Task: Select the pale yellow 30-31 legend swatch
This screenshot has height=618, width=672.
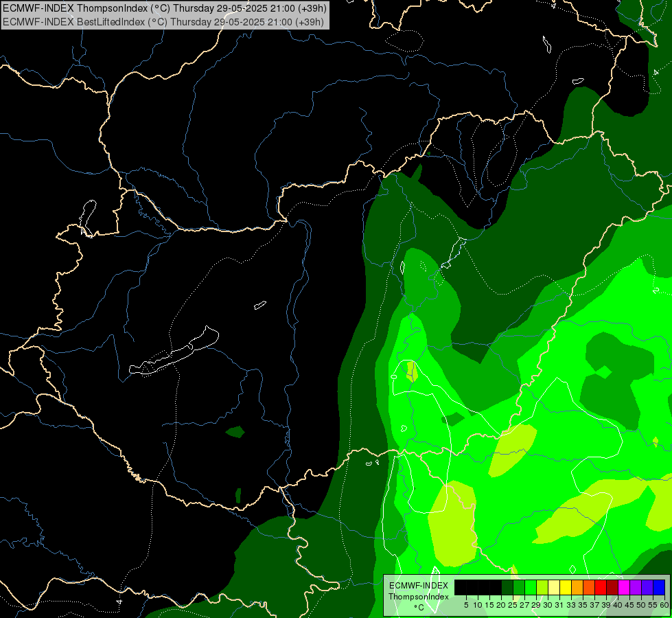Action: (x=554, y=587)
